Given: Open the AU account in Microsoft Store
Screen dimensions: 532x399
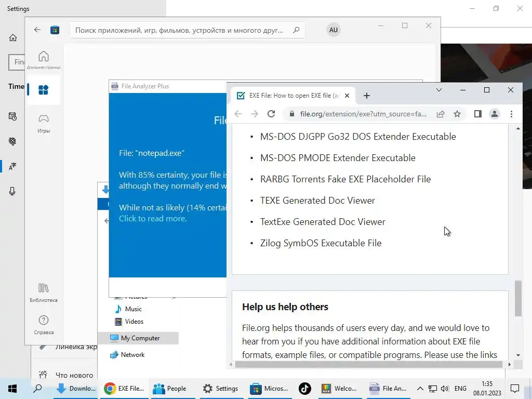Looking at the screenshot, I should (x=333, y=30).
